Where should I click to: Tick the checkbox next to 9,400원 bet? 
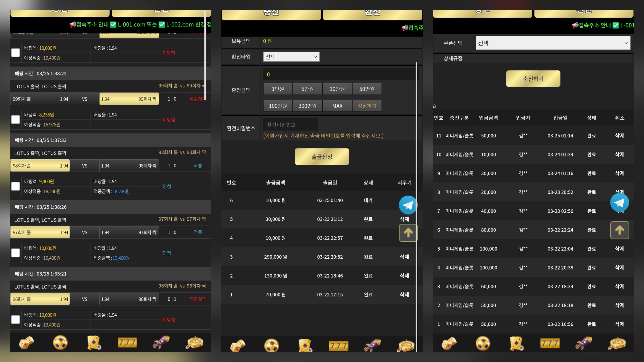click(x=15, y=186)
